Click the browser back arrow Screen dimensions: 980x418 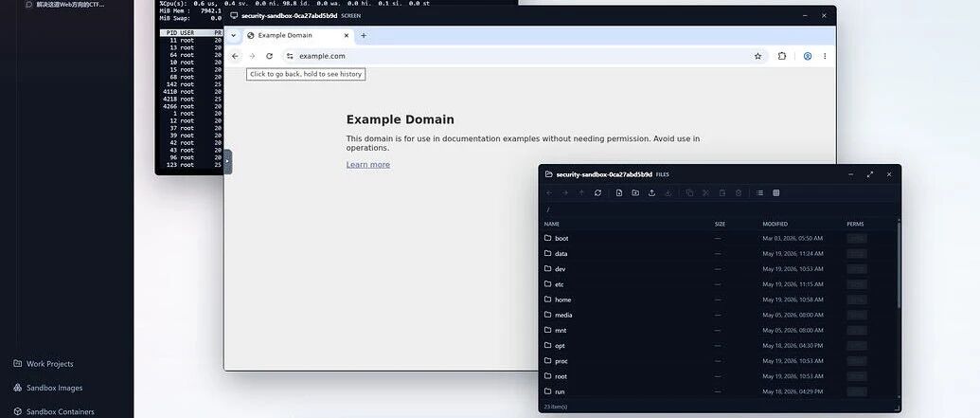point(235,56)
